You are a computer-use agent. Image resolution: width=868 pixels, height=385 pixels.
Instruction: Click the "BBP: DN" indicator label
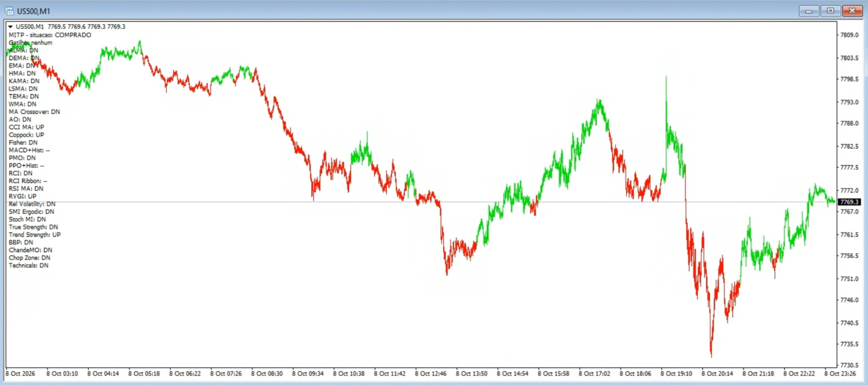coord(21,242)
